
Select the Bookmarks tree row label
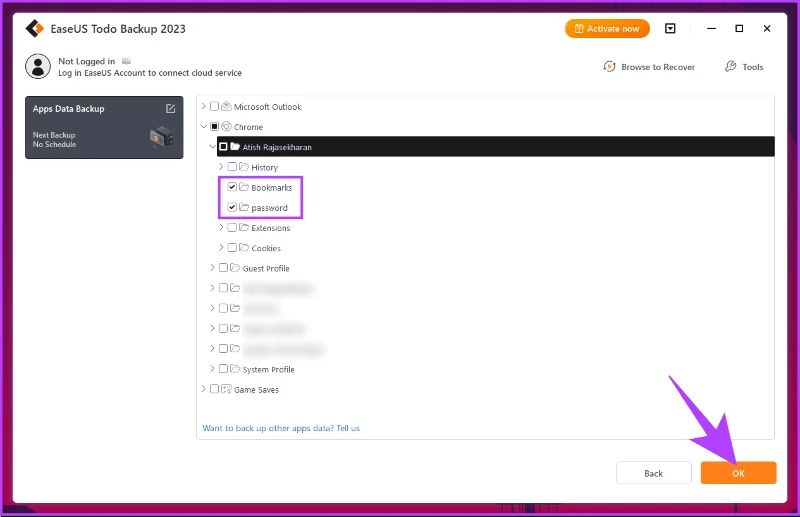pyautogui.click(x=271, y=188)
